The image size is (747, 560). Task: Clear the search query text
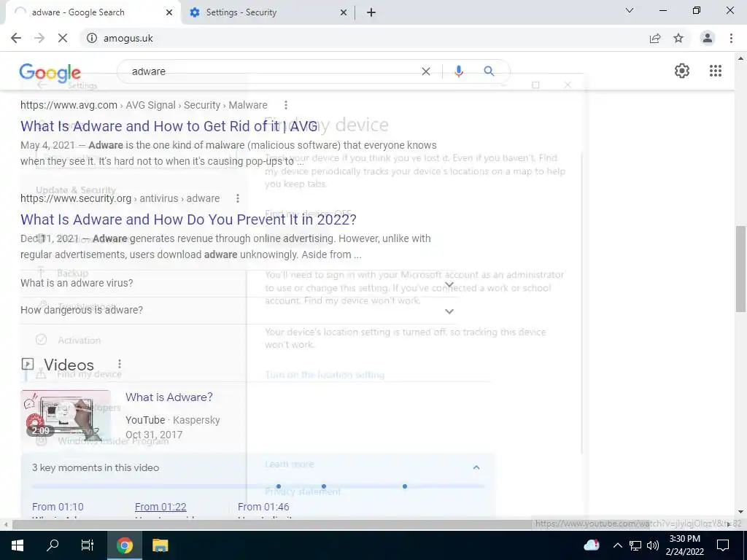tap(426, 71)
